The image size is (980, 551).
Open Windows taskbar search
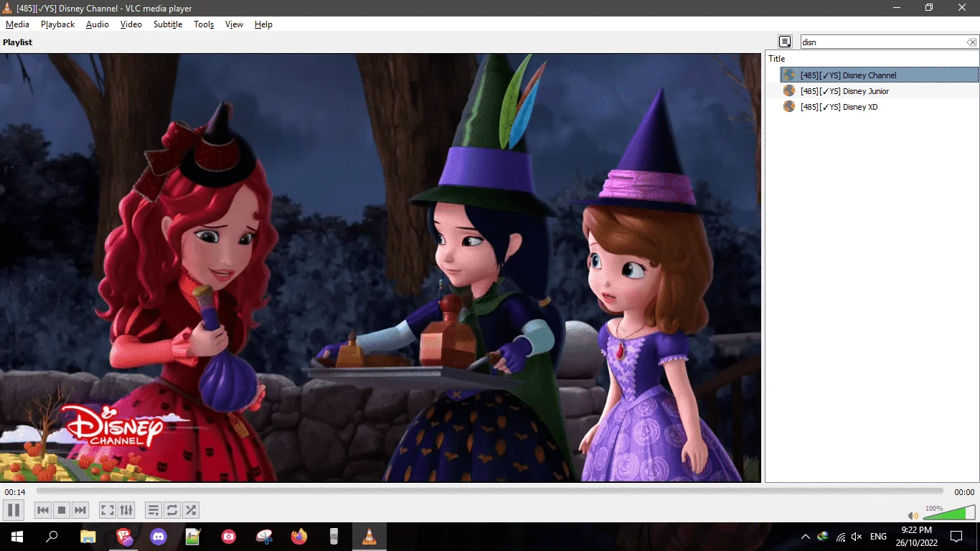pyautogui.click(x=52, y=537)
